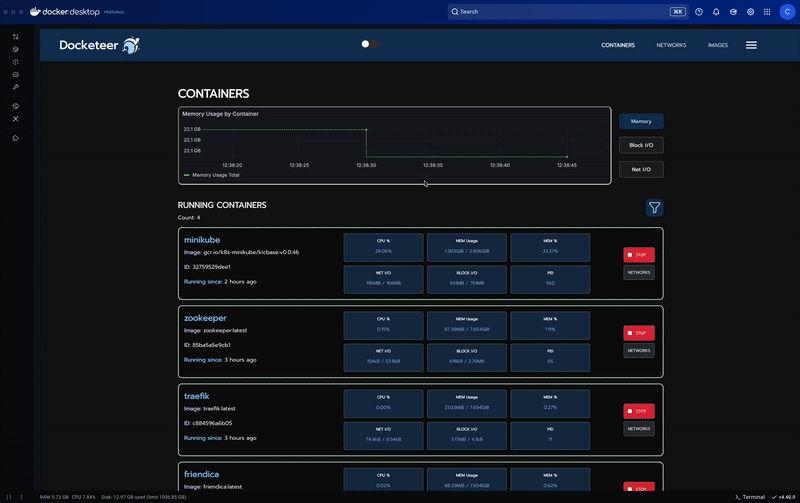Open the Extensions icon in Docker sidebar
800x503 pixels.
[x=15, y=118]
